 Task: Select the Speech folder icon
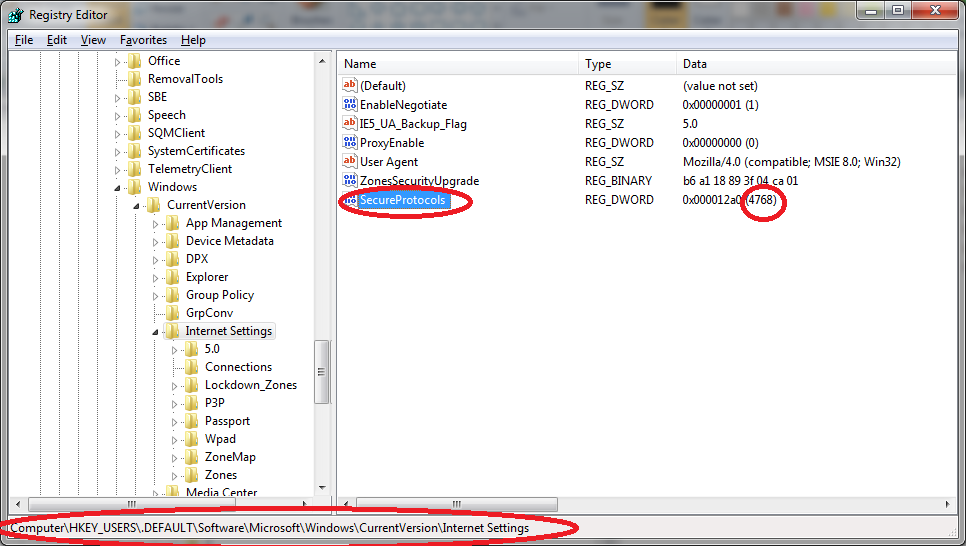click(x=134, y=115)
